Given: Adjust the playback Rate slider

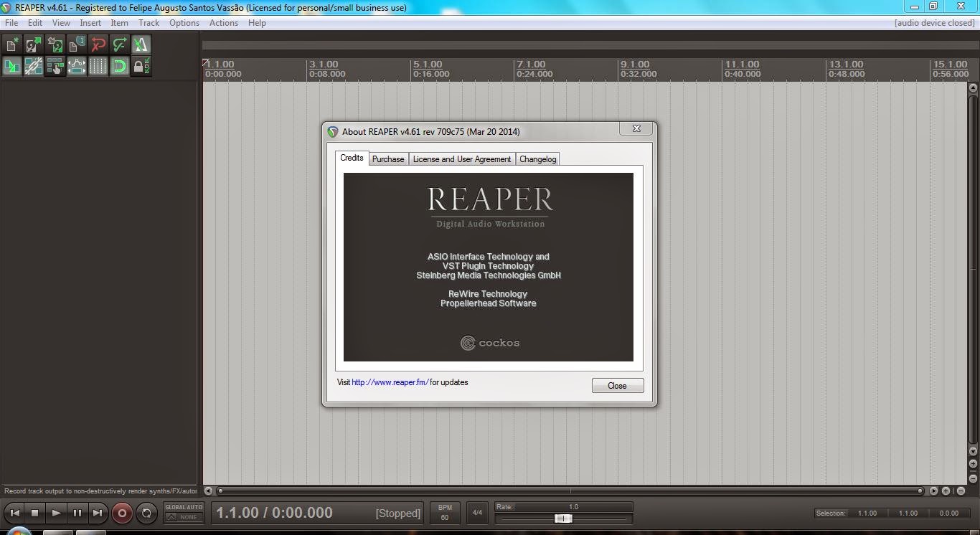Looking at the screenshot, I should tap(562, 518).
